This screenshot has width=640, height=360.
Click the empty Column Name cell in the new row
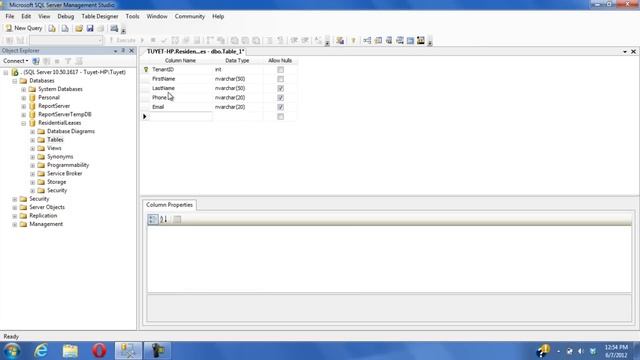(181, 116)
